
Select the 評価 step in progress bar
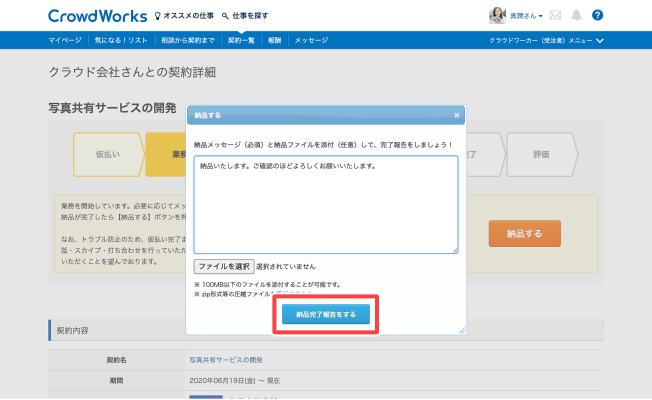click(540, 155)
